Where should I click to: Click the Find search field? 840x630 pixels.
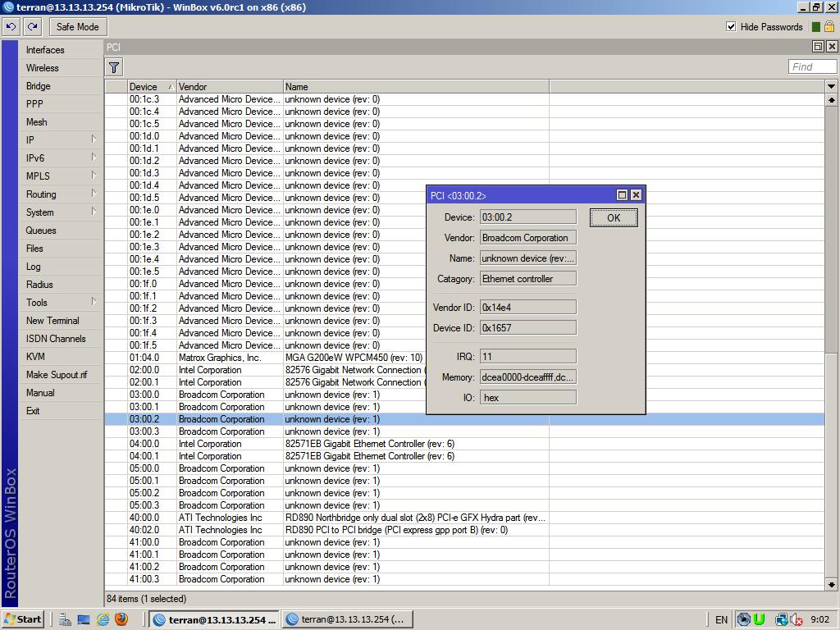[x=812, y=67]
